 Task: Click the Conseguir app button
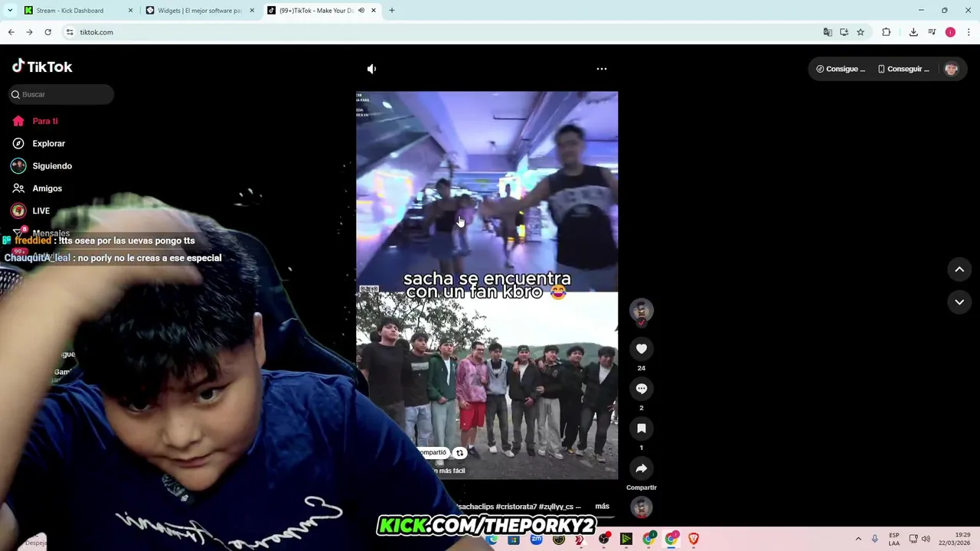[x=903, y=69]
